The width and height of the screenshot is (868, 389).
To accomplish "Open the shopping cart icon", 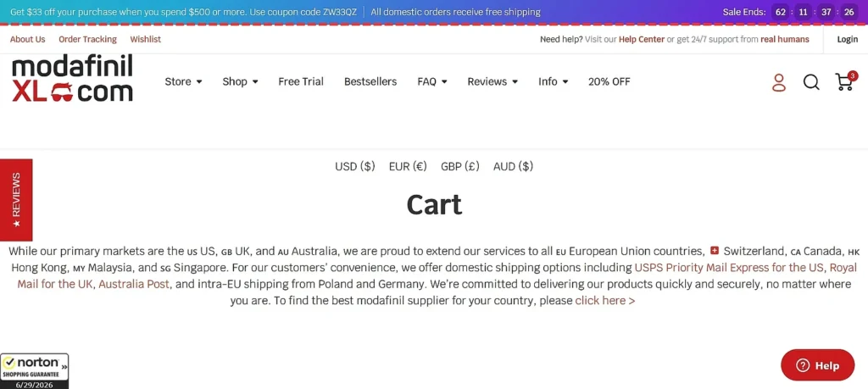I will point(845,81).
